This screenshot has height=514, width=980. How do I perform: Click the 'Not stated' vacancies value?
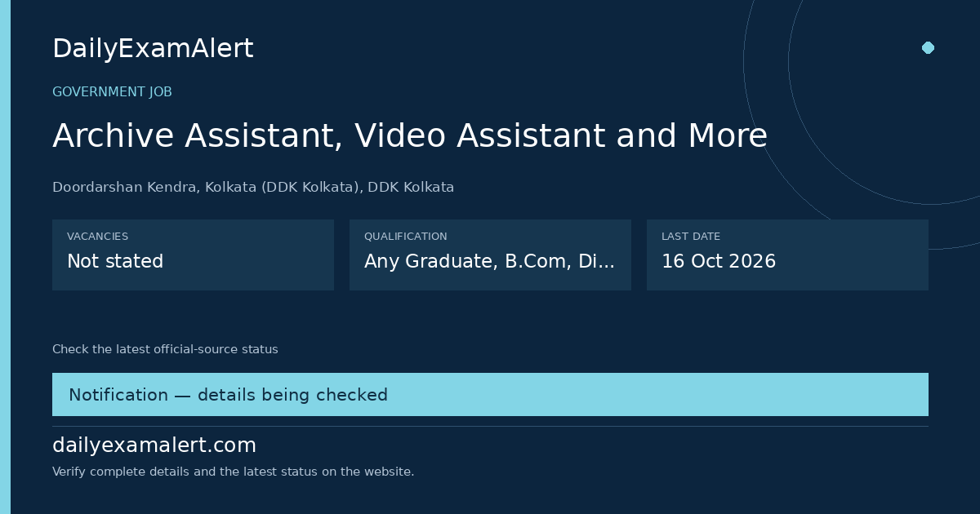[115, 262]
